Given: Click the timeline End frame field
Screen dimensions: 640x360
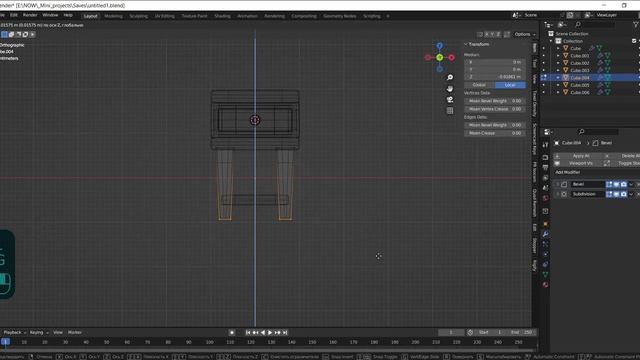Looking at the screenshot, I should click(522, 333).
